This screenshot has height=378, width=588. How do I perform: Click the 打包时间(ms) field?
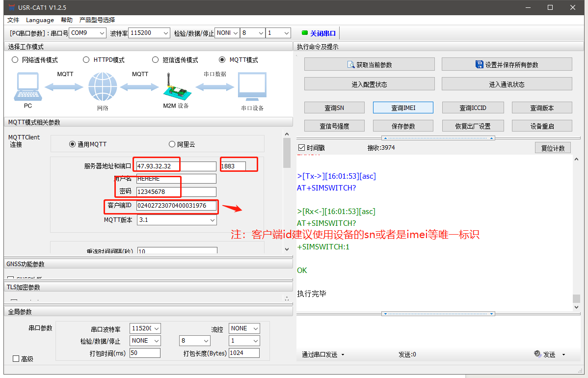tap(145, 353)
